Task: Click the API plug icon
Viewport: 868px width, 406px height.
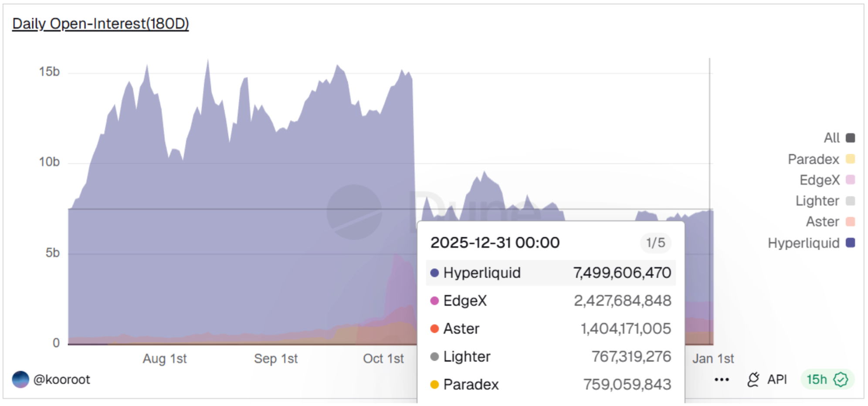Action: click(x=753, y=379)
